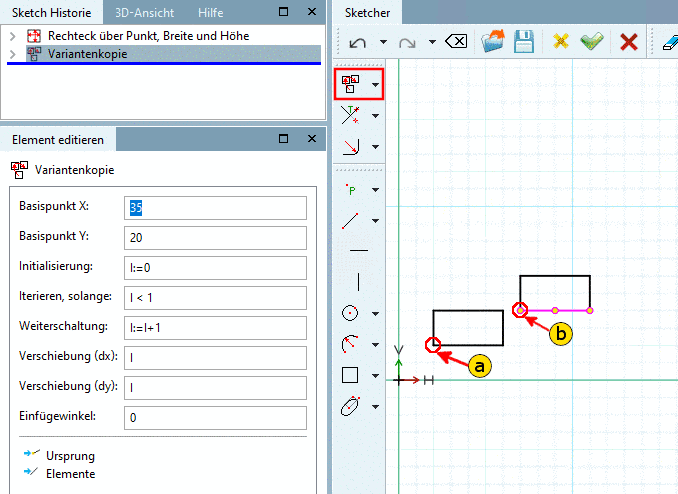Expand the Line tool dropdown arrow
This screenshot has width=678, height=494.
pos(375,221)
